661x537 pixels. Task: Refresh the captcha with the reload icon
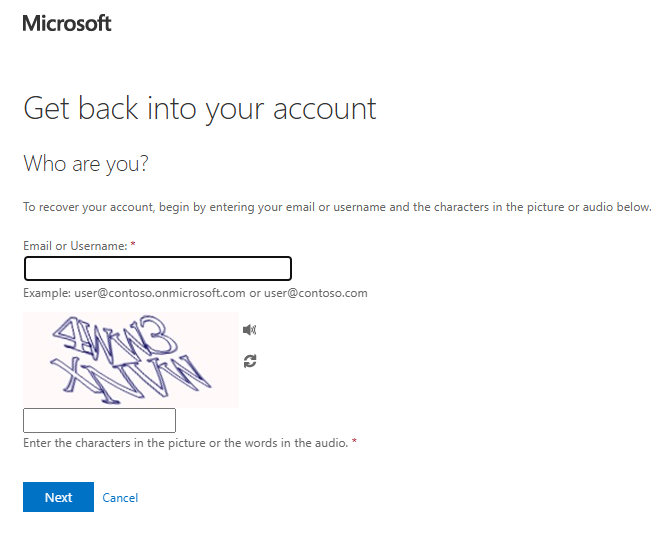coord(250,361)
